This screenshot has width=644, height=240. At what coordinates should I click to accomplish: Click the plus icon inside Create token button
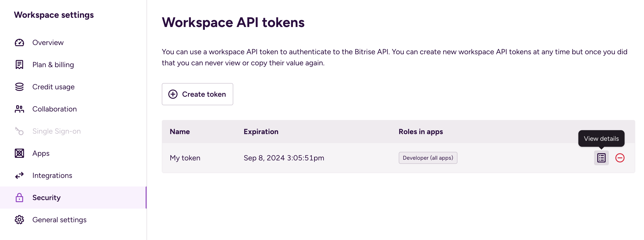(x=173, y=94)
